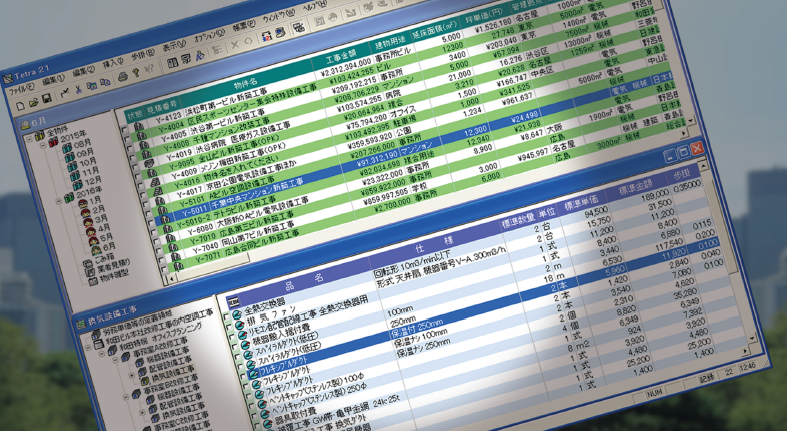Collapse the 事務室B改修工事 node
Viewport: 787px width, 431px height.
point(125,397)
